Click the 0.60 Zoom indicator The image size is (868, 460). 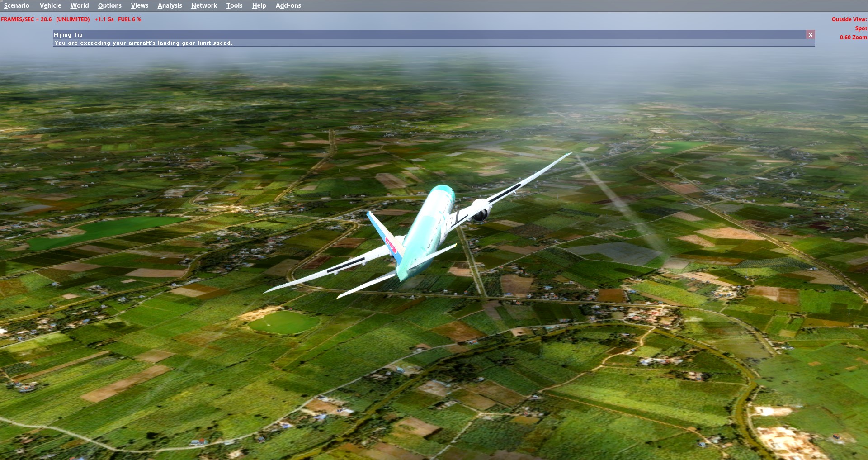pos(853,38)
